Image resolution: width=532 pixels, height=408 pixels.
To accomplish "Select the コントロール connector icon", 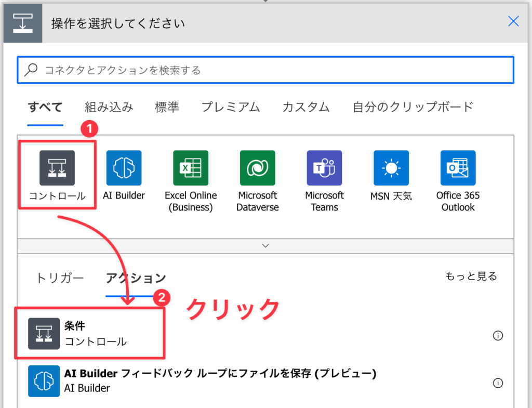I will coord(57,168).
